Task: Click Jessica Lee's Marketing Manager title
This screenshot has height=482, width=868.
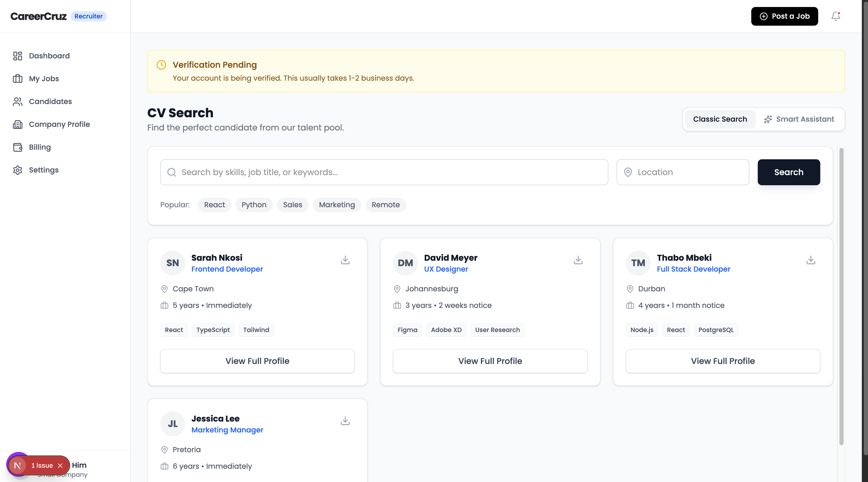Action: (x=227, y=430)
